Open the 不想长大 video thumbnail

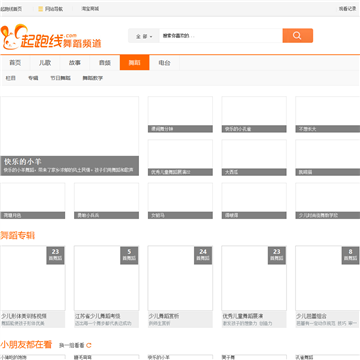coord(328,114)
